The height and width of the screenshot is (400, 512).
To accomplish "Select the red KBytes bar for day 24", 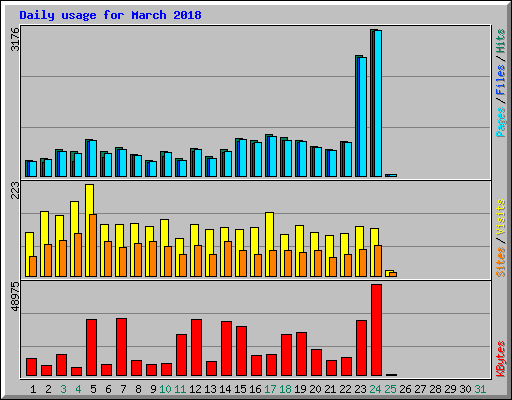I will click(x=377, y=330).
